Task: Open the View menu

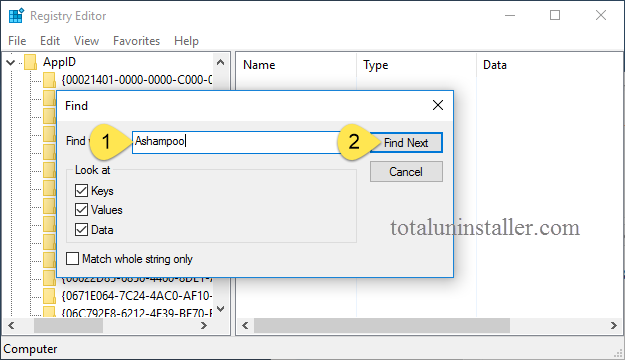Action: 86,41
